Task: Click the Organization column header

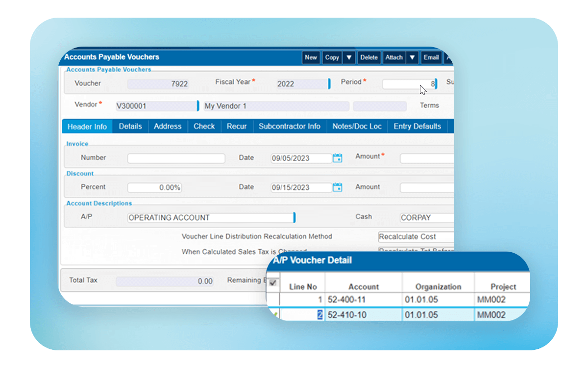Action: tap(438, 287)
